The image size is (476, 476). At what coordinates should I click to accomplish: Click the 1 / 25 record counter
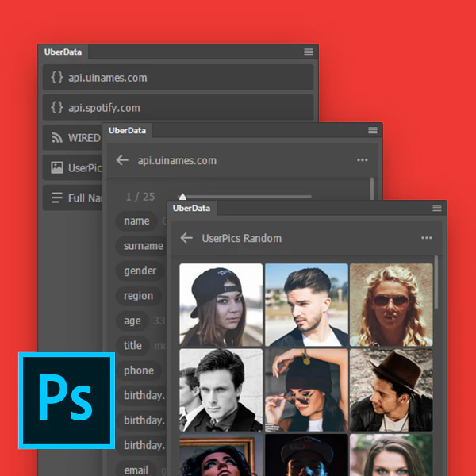[x=140, y=197]
